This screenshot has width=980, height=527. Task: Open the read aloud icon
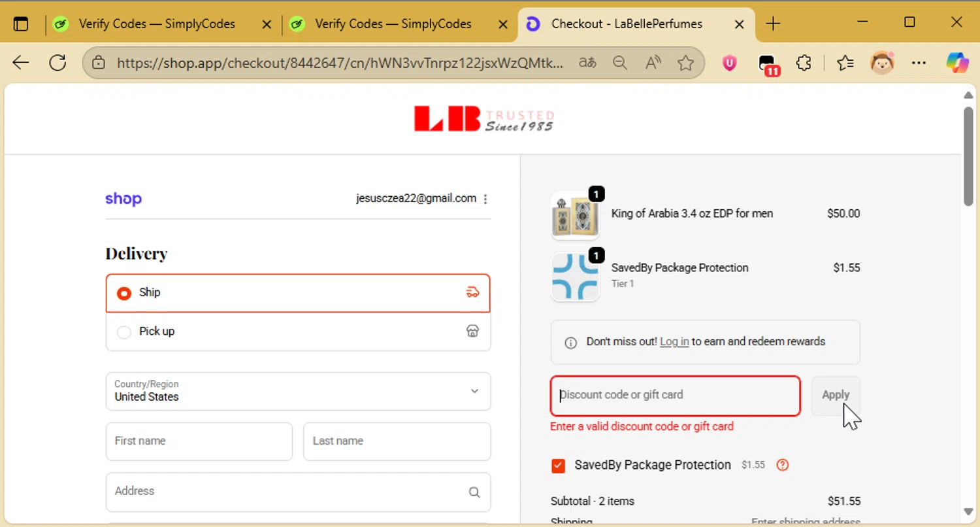point(653,63)
